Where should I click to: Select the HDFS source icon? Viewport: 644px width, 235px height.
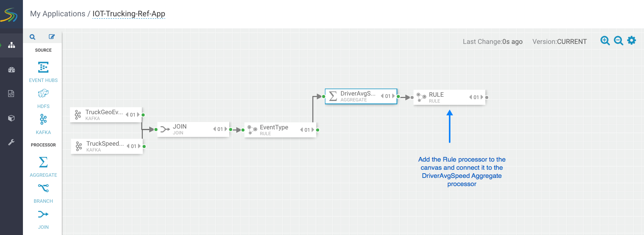click(x=43, y=94)
